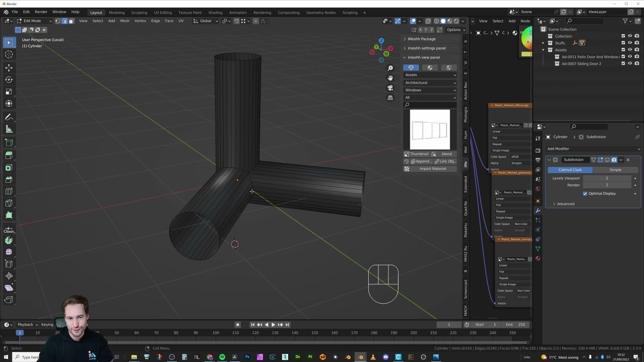The image size is (644, 362).
Task: Open the Edit Mode dropdown
Action: (34, 21)
